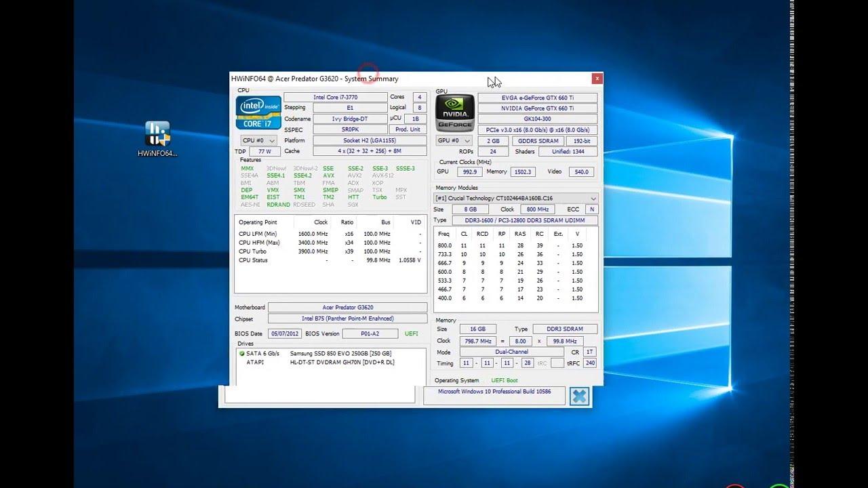Click the BIOS Date field showing 05/07/2012
Viewport: 868px width, 488px height.
285,333
